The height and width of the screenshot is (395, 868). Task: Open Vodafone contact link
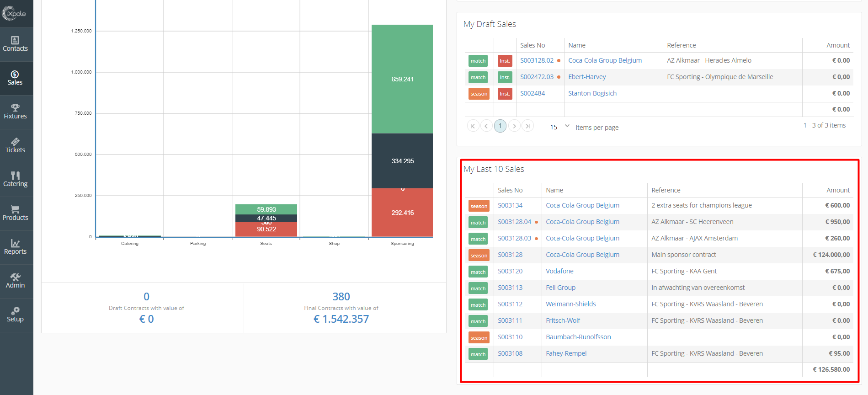click(559, 271)
